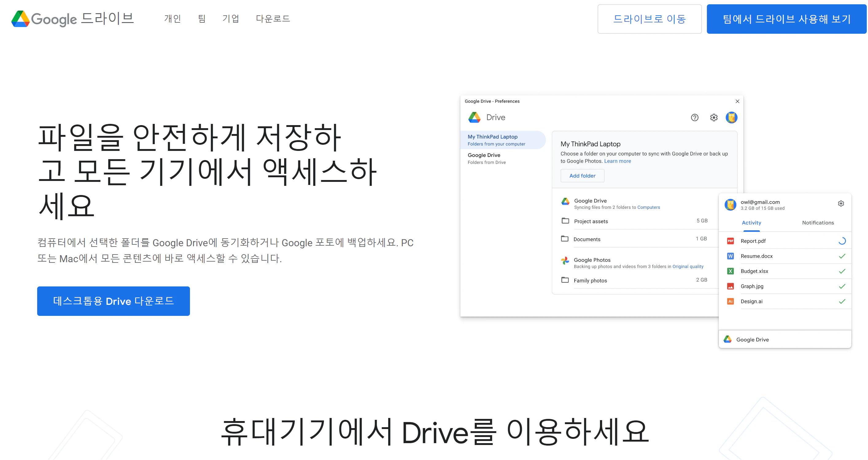This screenshot has height=460, width=868.
Task: Open the settings gear in Drive preferences
Action: (x=713, y=117)
